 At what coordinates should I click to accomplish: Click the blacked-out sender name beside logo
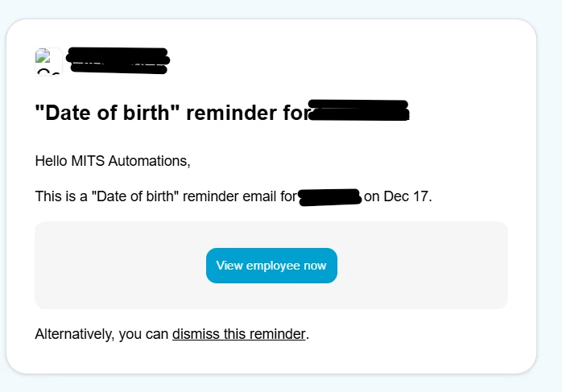[x=118, y=60]
